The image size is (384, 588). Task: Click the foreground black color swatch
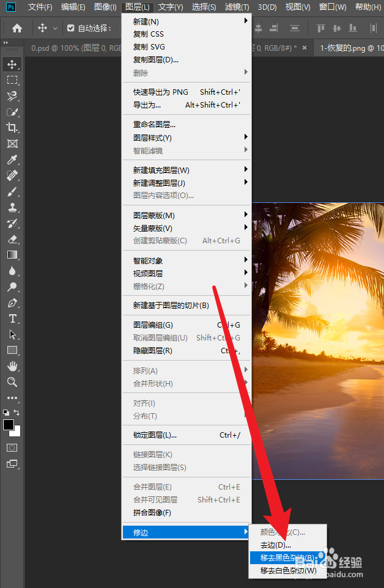pos(8,425)
